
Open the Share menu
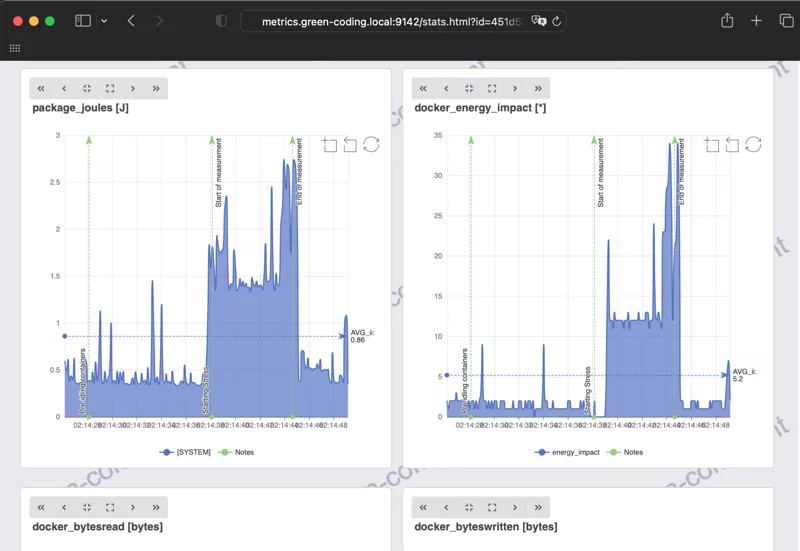tap(727, 21)
